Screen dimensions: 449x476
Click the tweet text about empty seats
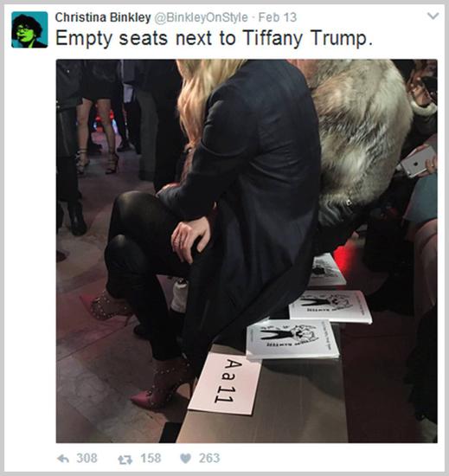point(214,39)
